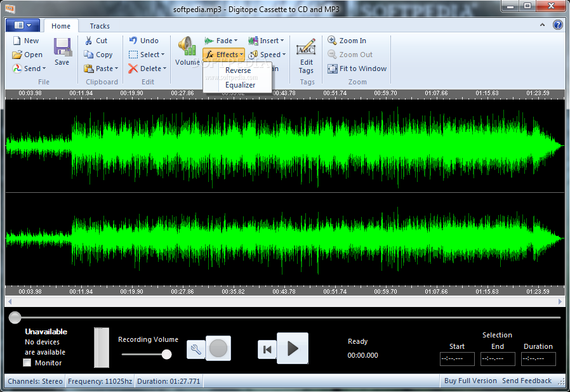This screenshot has width=570, height=392.
Task: Click the greyed Zoom Out icon
Action: coord(332,55)
